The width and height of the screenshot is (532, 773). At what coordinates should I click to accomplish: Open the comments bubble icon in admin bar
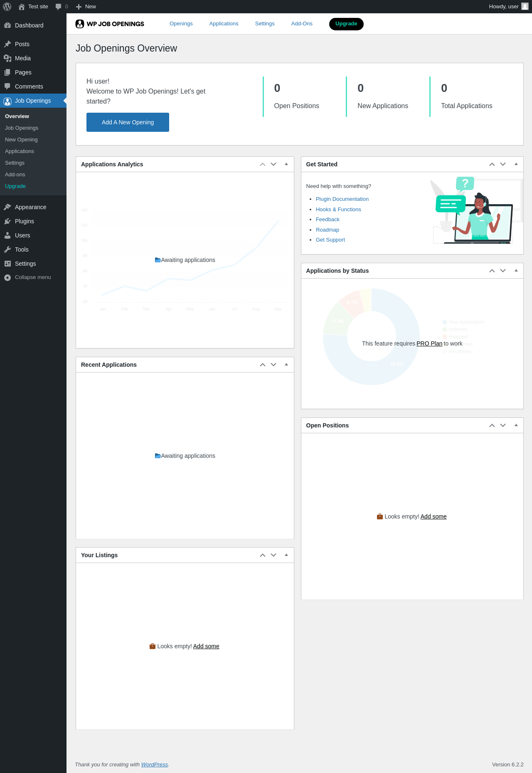(58, 7)
